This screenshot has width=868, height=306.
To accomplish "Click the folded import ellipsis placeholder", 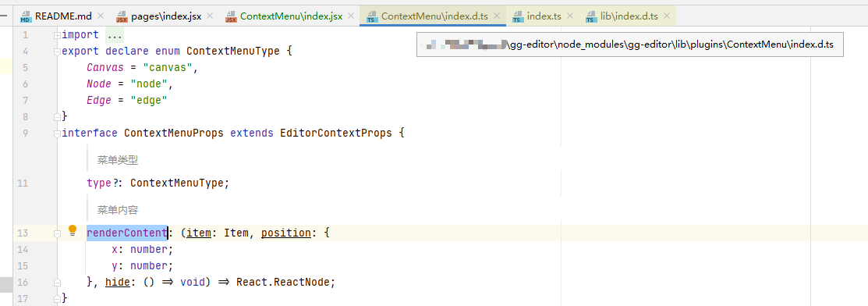I will click(114, 35).
